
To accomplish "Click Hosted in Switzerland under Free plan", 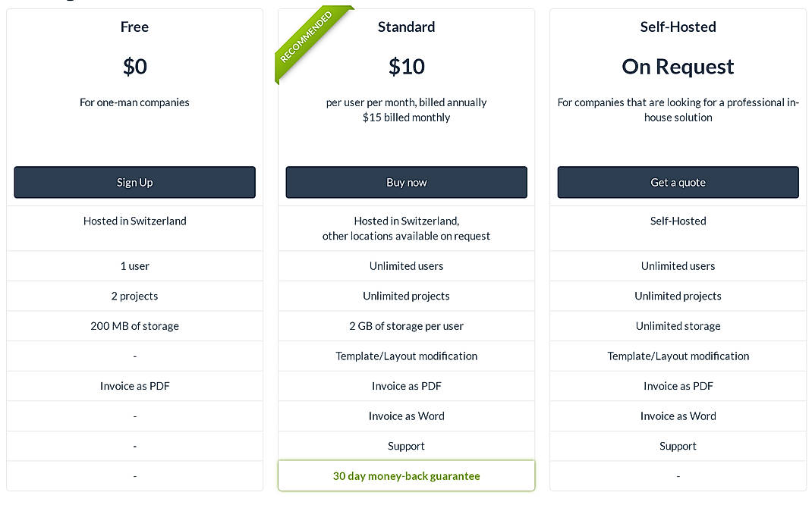I will pyautogui.click(x=134, y=221).
